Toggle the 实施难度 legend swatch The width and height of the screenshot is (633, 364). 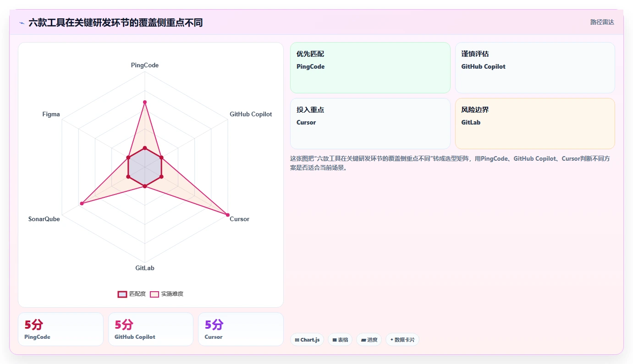click(x=154, y=294)
